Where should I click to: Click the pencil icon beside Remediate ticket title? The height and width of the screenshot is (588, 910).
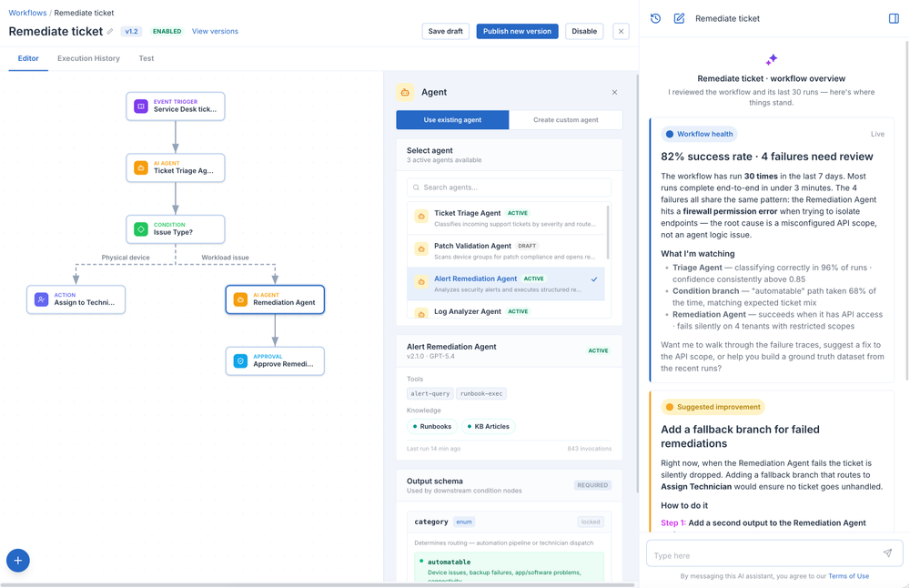(x=110, y=31)
